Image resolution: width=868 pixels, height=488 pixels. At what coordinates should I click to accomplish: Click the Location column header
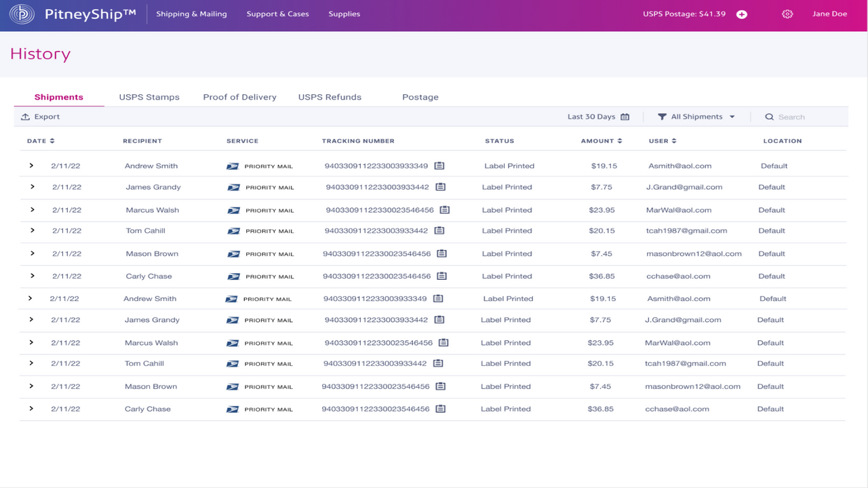(x=783, y=141)
